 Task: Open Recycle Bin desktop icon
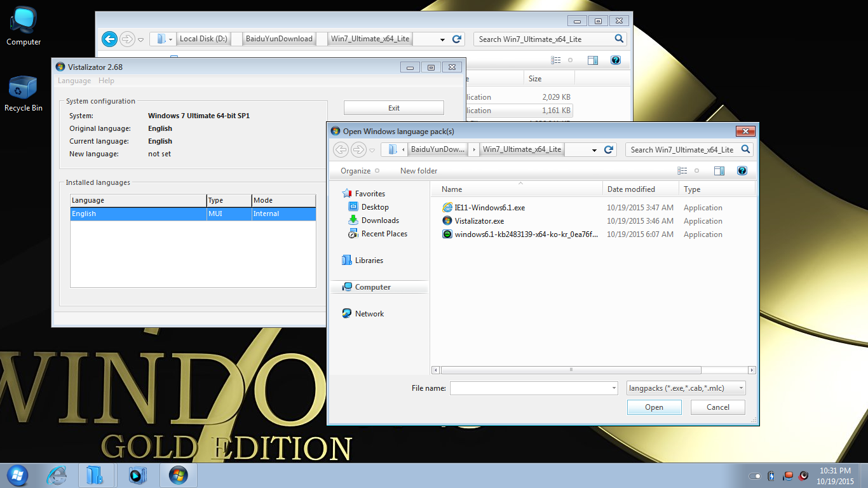point(24,93)
